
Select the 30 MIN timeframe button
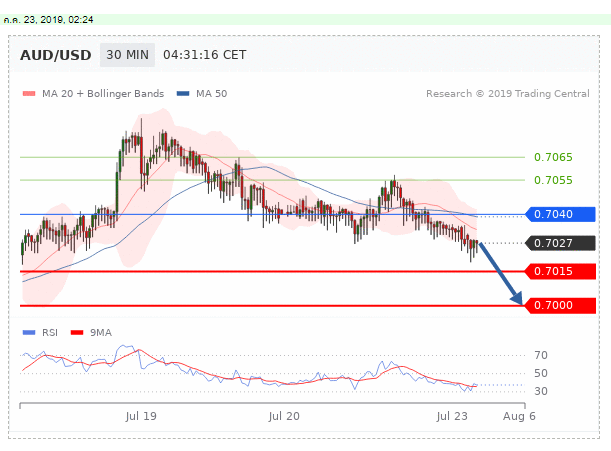pos(127,55)
